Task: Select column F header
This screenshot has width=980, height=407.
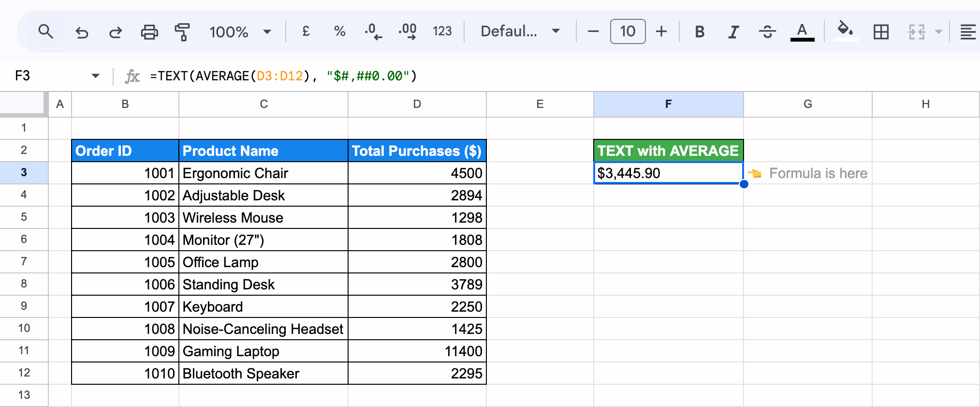Action: click(668, 104)
